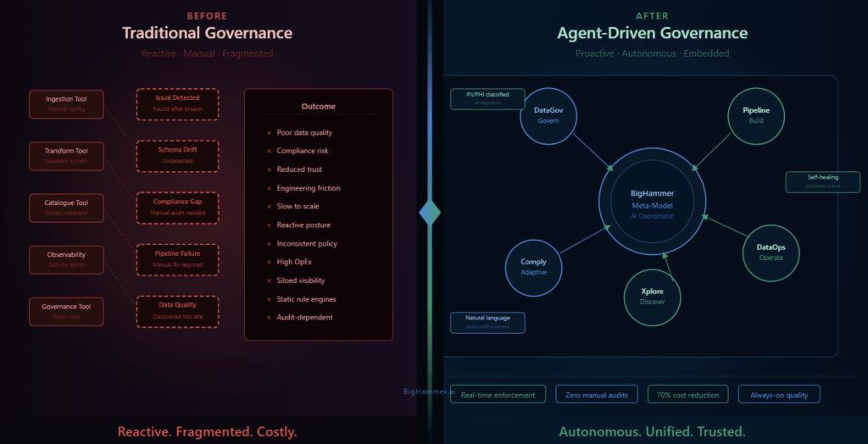
Task: Click the BEFORE label
Action: tap(207, 16)
